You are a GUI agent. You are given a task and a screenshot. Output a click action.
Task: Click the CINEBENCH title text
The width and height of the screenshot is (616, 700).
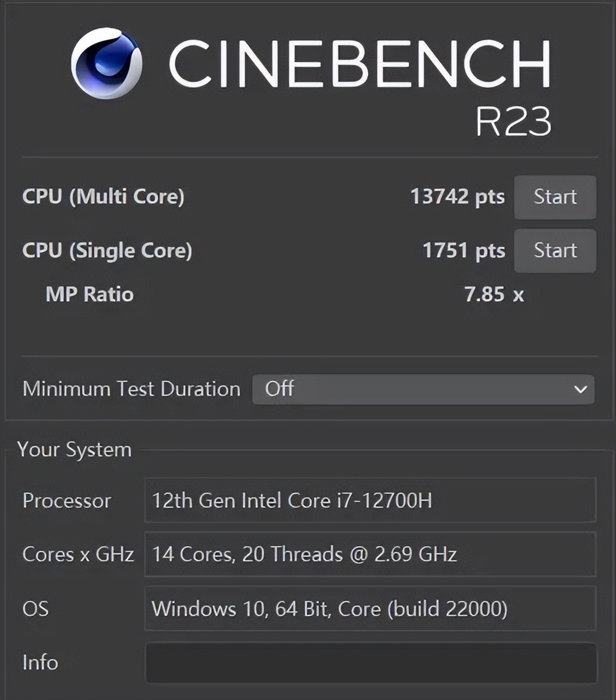[x=360, y=64]
